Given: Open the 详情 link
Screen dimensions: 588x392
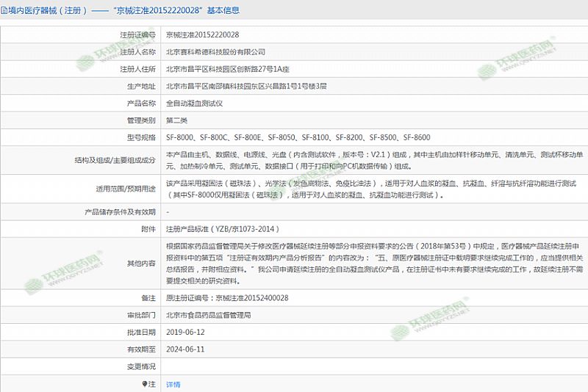Looking at the screenshot, I should pyautogui.click(x=173, y=384).
